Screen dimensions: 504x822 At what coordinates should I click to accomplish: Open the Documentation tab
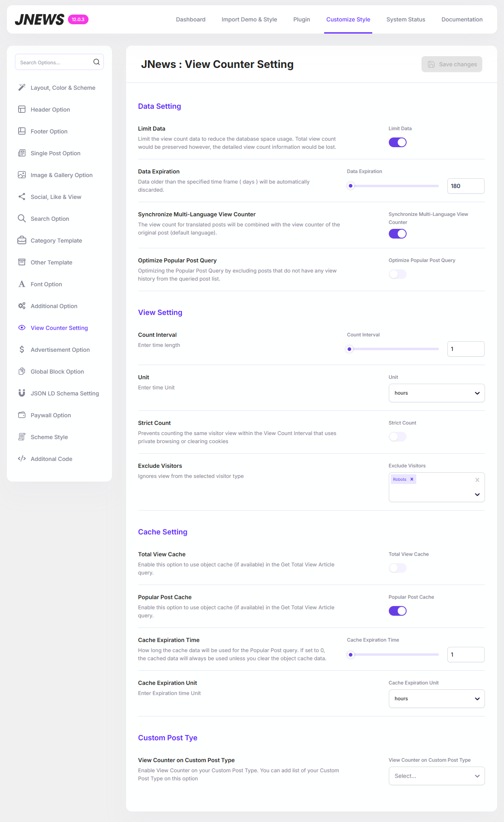click(462, 19)
